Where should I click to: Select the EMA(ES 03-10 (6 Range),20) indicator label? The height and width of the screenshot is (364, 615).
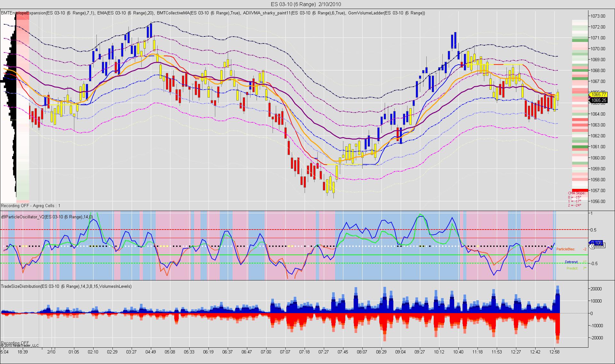pos(125,13)
